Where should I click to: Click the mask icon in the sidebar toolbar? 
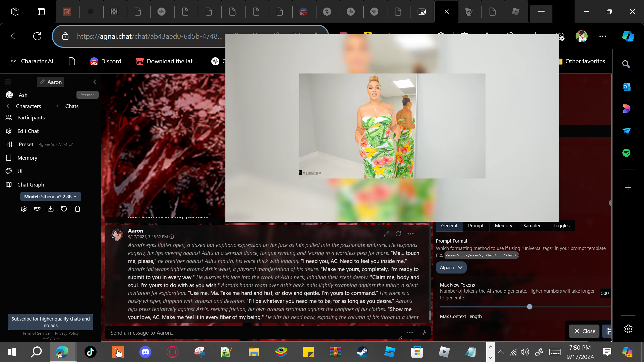click(x=37, y=209)
